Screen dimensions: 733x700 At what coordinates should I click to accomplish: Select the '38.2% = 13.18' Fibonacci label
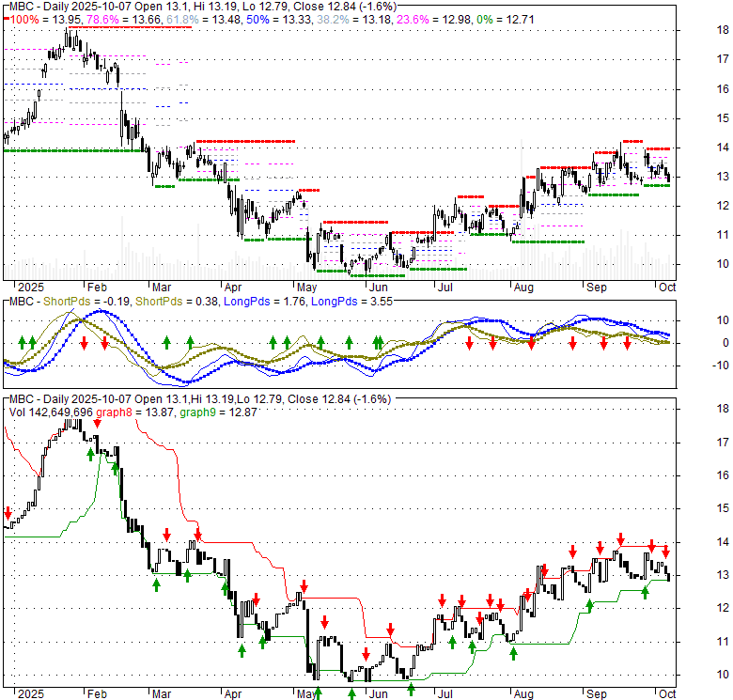(x=354, y=20)
